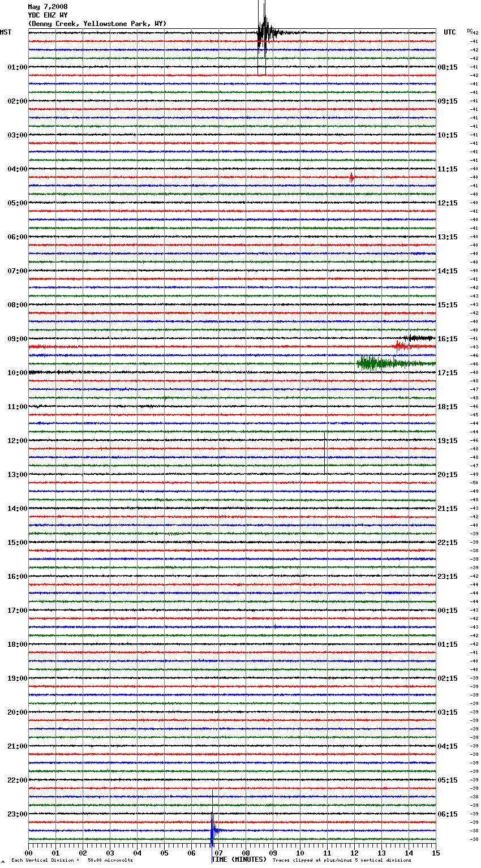This screenshot has width=481, height=868.
Task: Click the black vertical spike near the 12:00 trace
Action: [x=324, y=453]
